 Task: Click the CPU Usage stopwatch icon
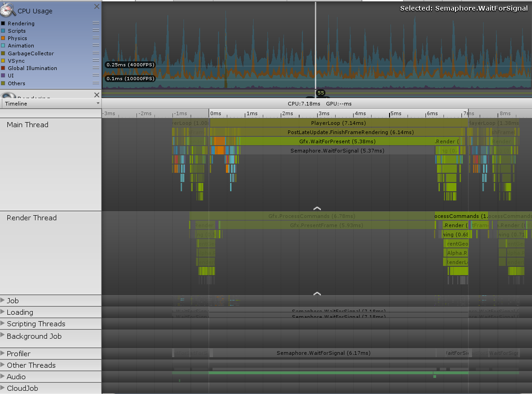(8, 10)
